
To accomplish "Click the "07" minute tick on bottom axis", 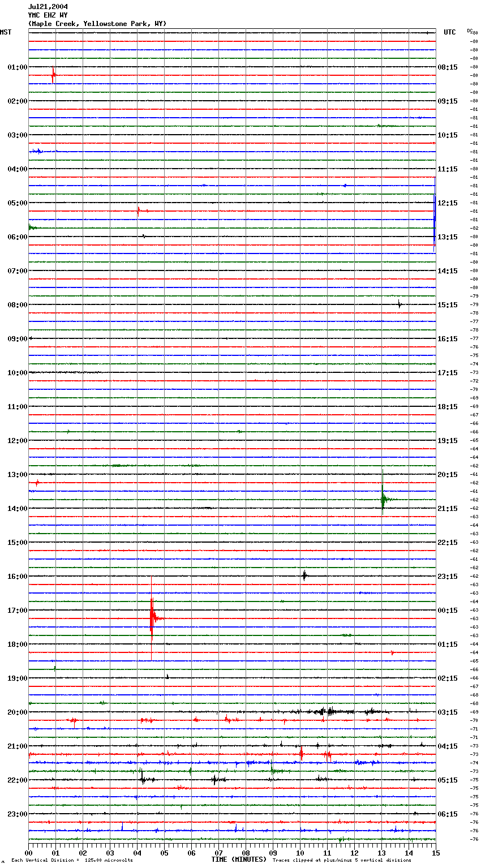I will click(x=218, y=852).
